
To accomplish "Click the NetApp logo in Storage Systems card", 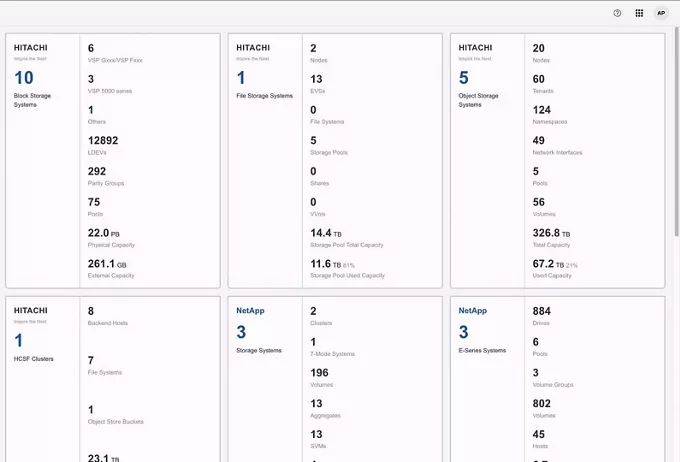I will tap(250, 311).
